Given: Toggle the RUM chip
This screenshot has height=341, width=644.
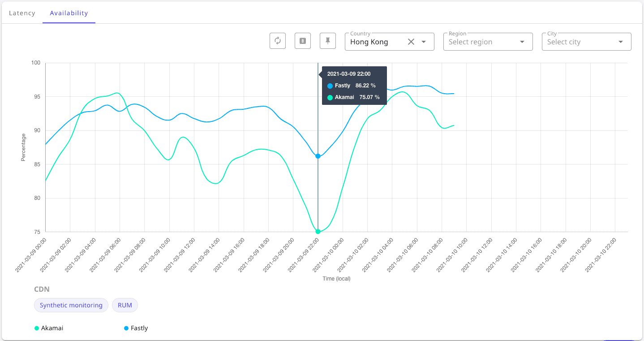Looking at the screenshot, I should (125, 305).
